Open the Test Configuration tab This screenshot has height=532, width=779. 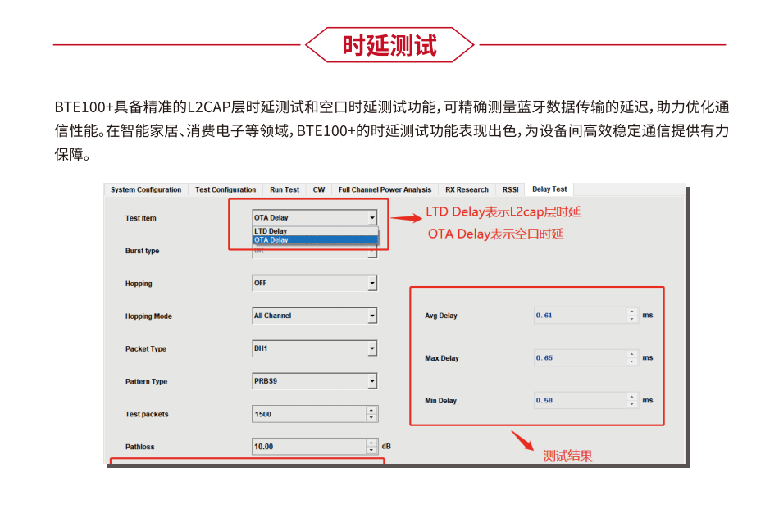click(225, 190)
